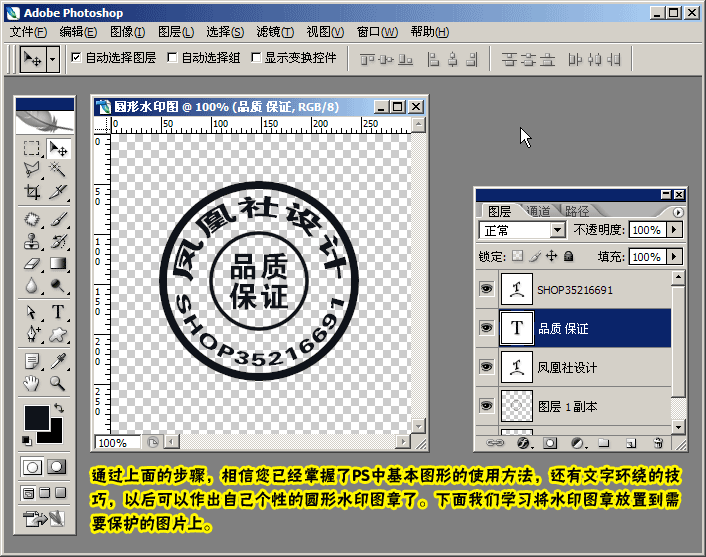
Task: Create a new layer from Layers panel
Action: (x=631, y=443)
